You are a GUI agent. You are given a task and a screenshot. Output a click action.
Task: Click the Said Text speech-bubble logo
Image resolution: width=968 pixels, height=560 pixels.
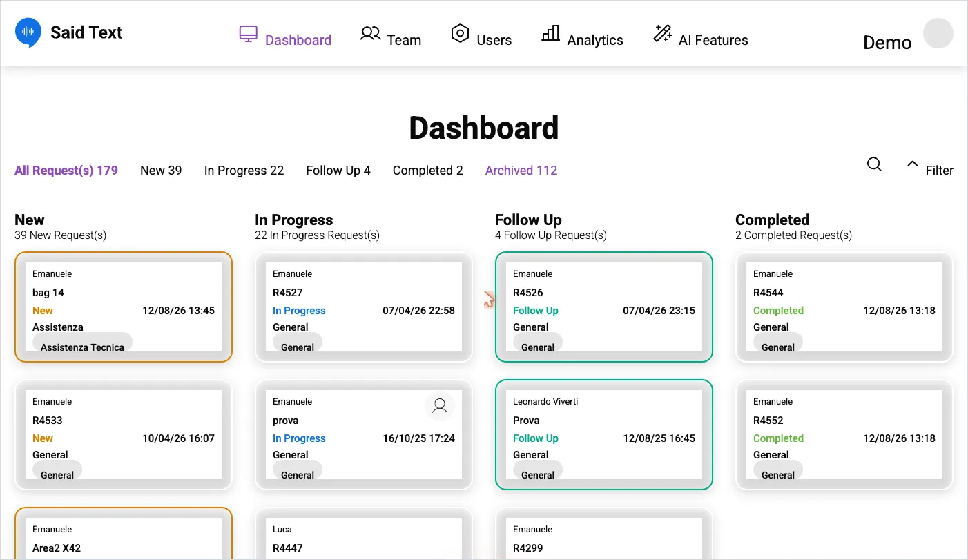click(28, 32)
